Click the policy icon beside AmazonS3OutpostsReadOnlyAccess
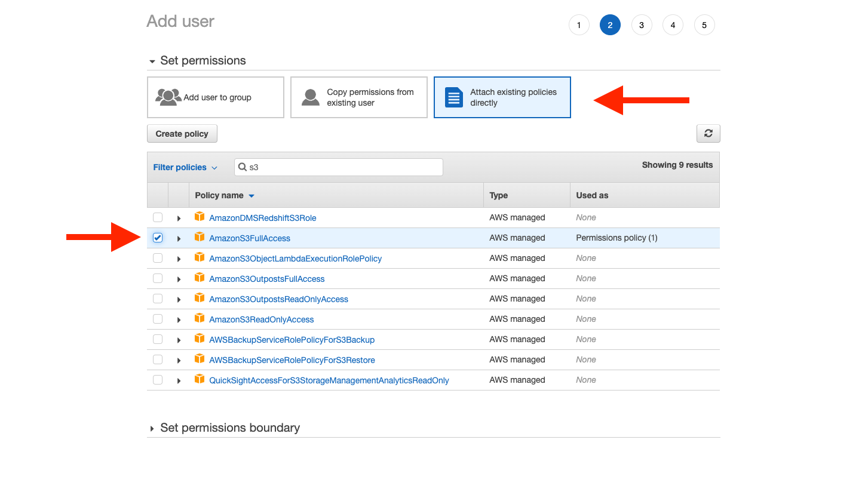Viewport: 868px width, 495px height. click(200, 298)
